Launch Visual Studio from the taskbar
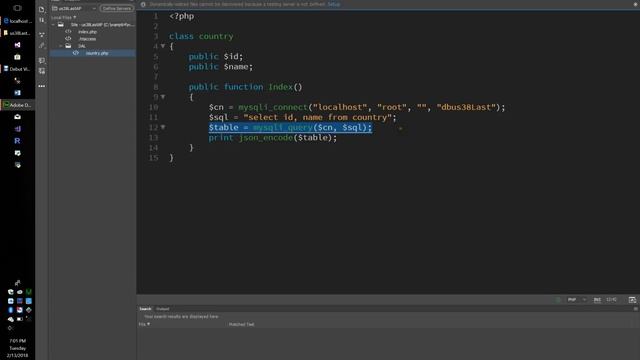This screenshot has height=360, width=640. click(x=17, y=45)
